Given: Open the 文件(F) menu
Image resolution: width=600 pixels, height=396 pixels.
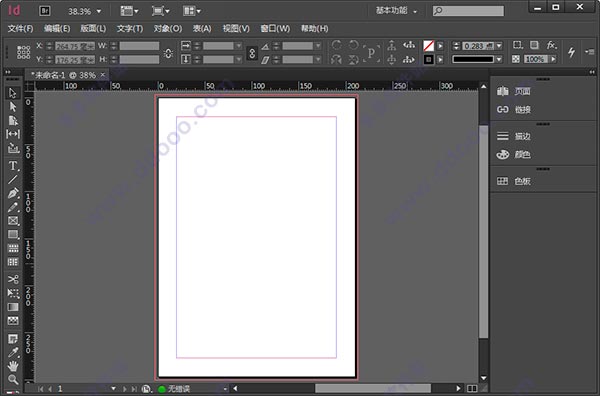Looking at the screenshot, I should pyautogui.click(x=20, y=29).
